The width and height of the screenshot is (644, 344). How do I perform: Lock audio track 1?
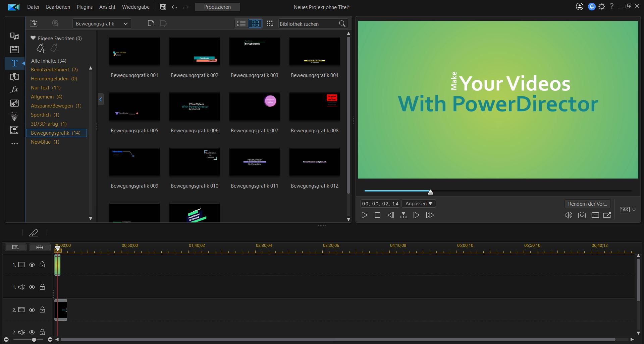pos(42,287)
